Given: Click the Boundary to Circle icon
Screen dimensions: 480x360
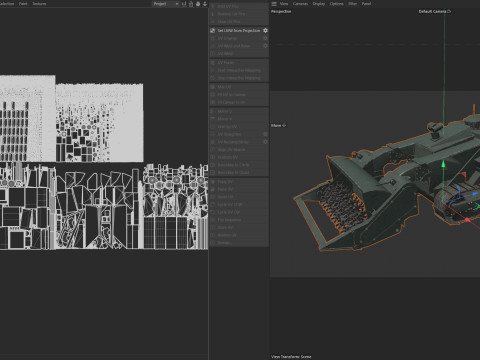Looking at the screenshot, I should (x=212, y=165).
